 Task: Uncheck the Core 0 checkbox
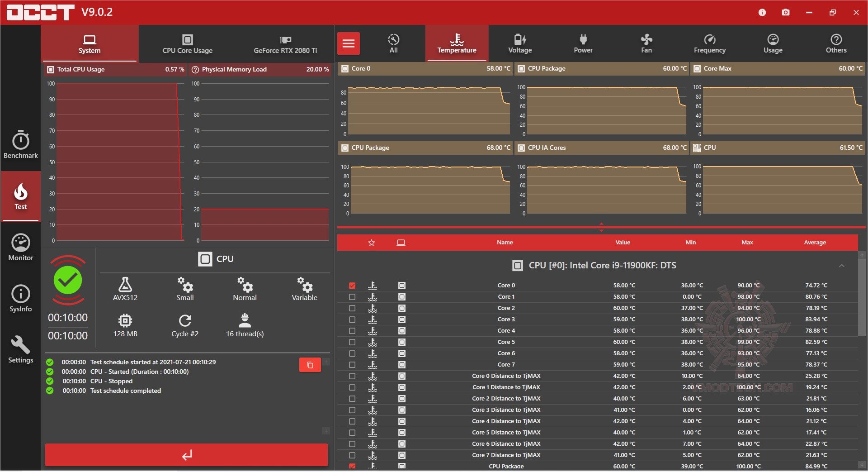[x=352, y=286]
